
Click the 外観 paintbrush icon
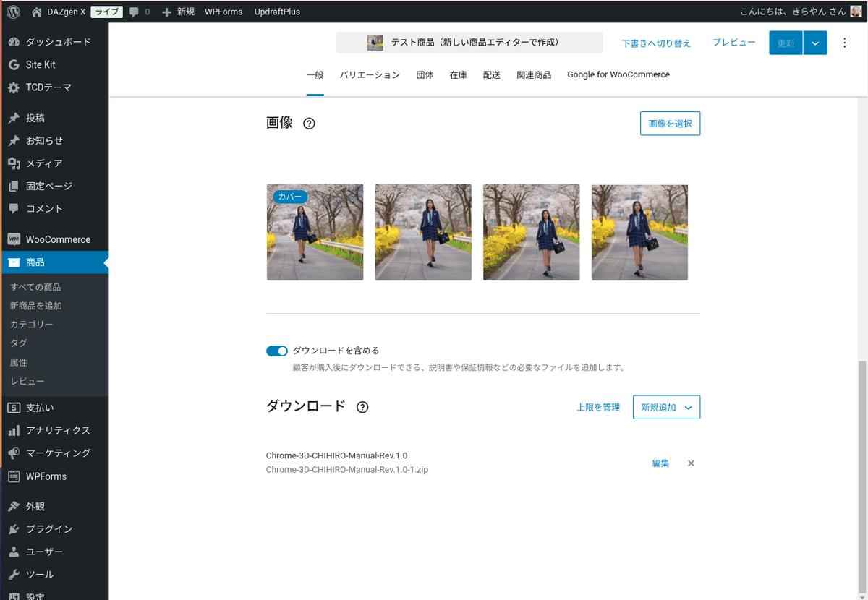click(14, 506)
